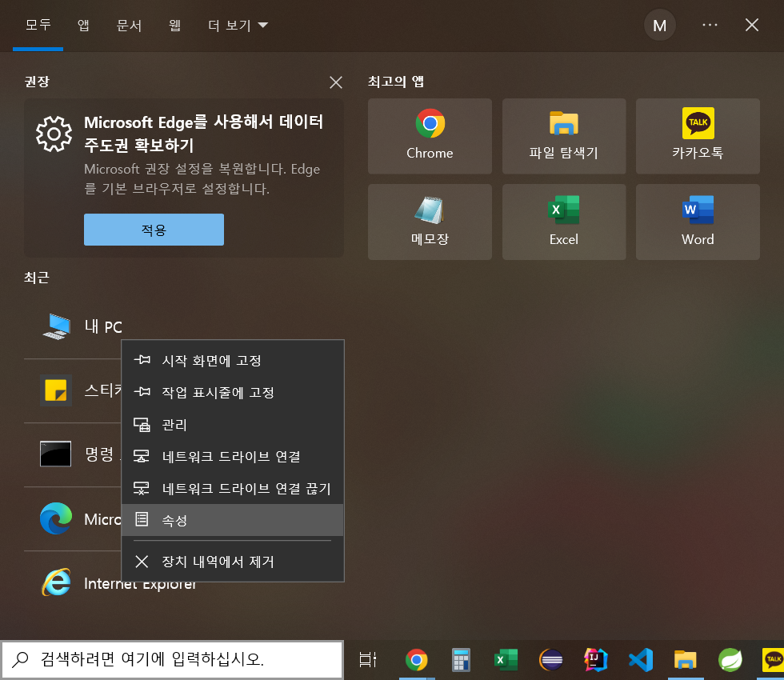The height and width of the screenshot is (680, 784).
Task: Open Chrome from the taskbar
Action: pyautogui.click(x=417, y=660)
